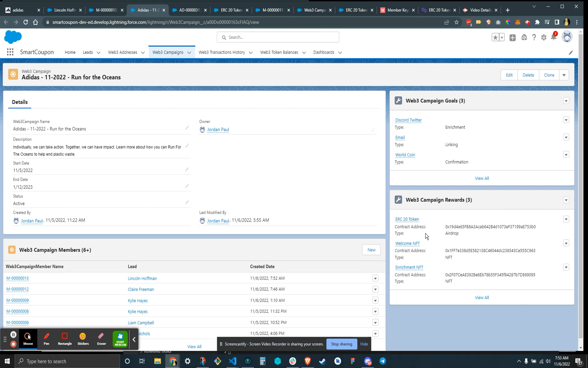The height and width of the screenshot is (368, 588).
Task: Open Setup gear icon
Action: pos(543,37)
